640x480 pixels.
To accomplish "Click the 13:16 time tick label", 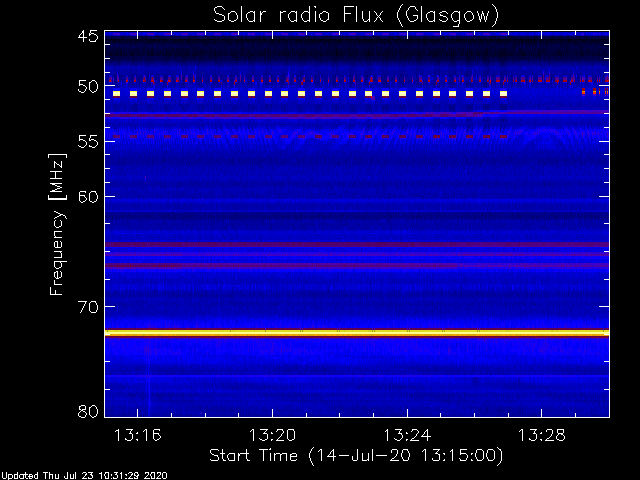I will (137, 435).
